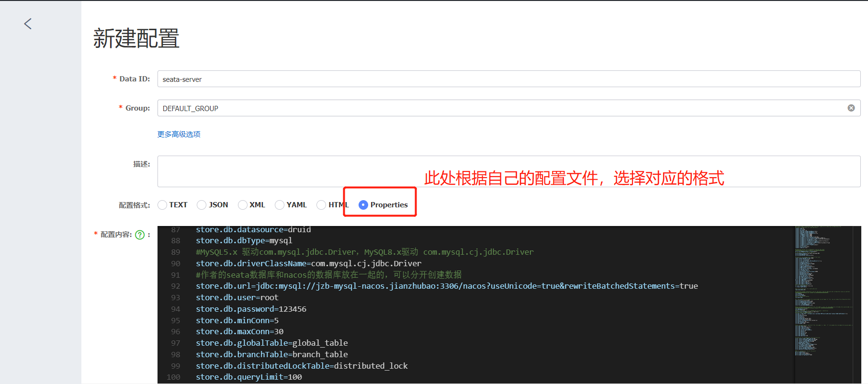Select the HTML format radio button

coord(321,205)
